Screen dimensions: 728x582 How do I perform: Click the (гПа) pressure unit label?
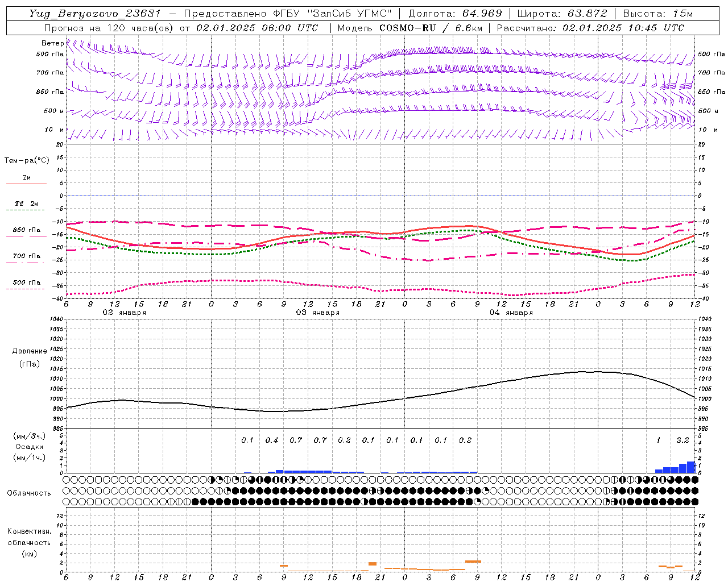click(x=30, y=364)
